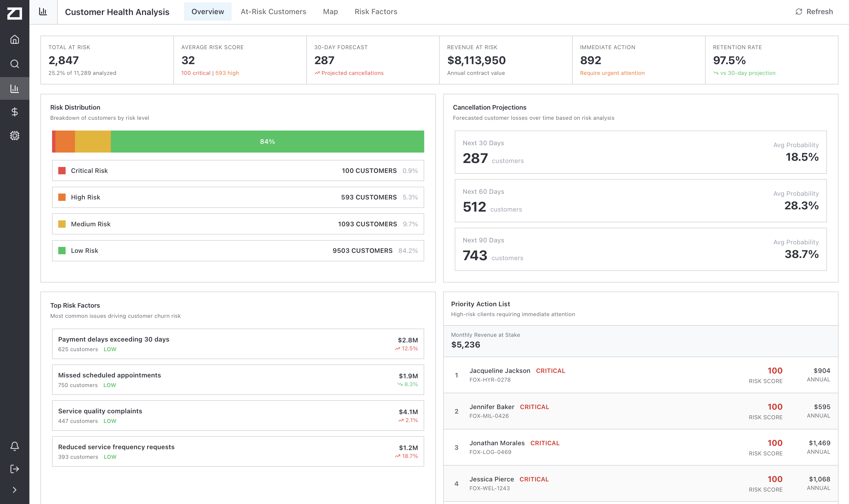Open the automation chip icon in sidebar

(x=15, y=136)
